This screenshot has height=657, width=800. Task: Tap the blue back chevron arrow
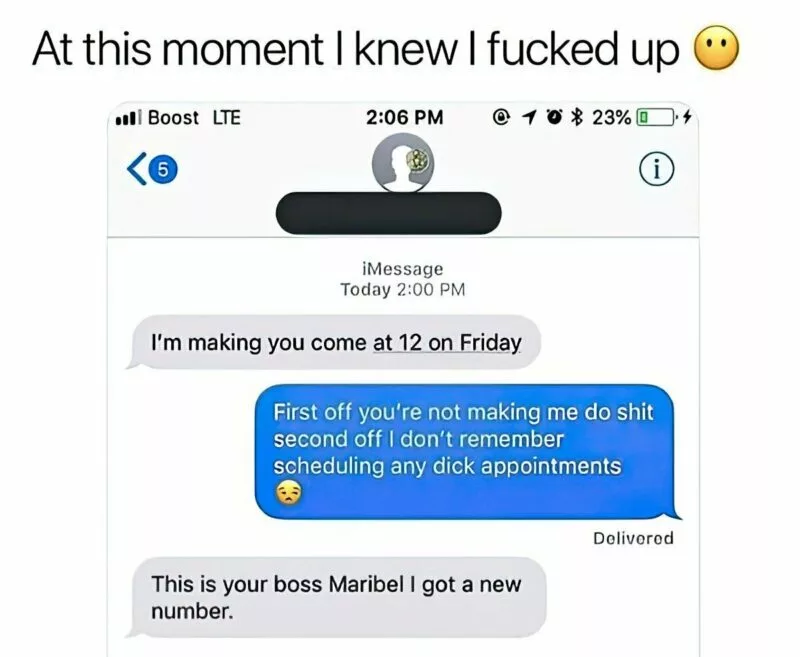[x=137, y=168]
